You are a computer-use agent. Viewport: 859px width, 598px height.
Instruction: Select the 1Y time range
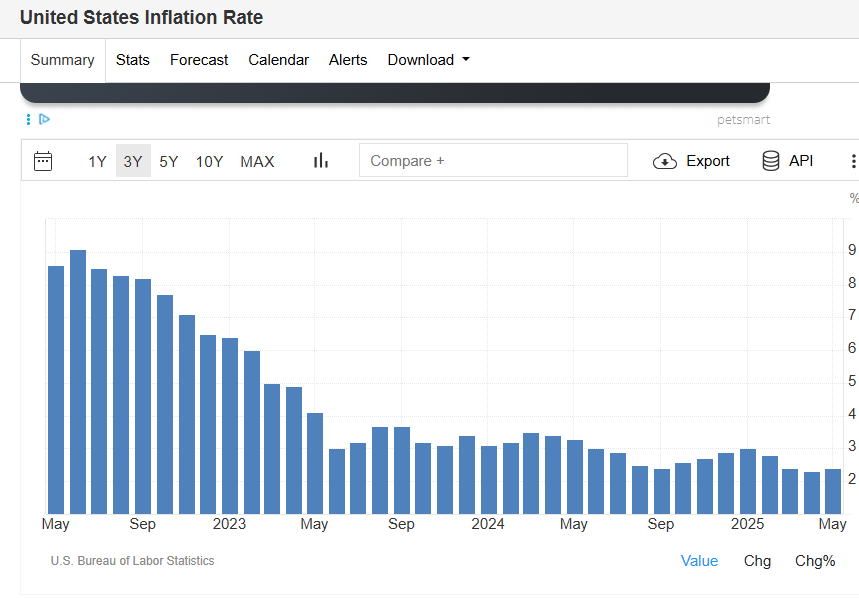(97, 161)
